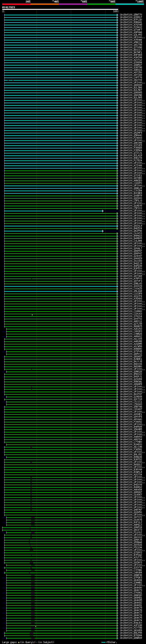The image size is (146, 644).
Task: Click the cyan ~100% legend bar
Action: pos(130,4)
